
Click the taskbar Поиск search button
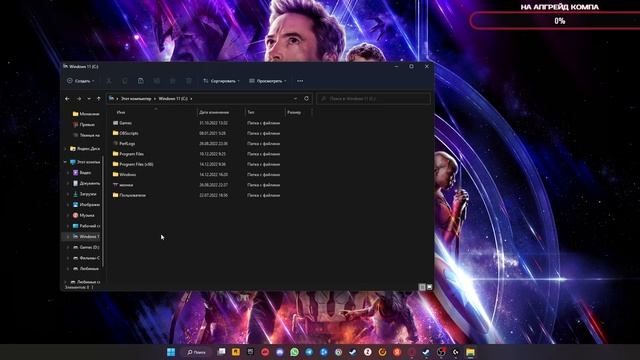[x=196, y=352]
